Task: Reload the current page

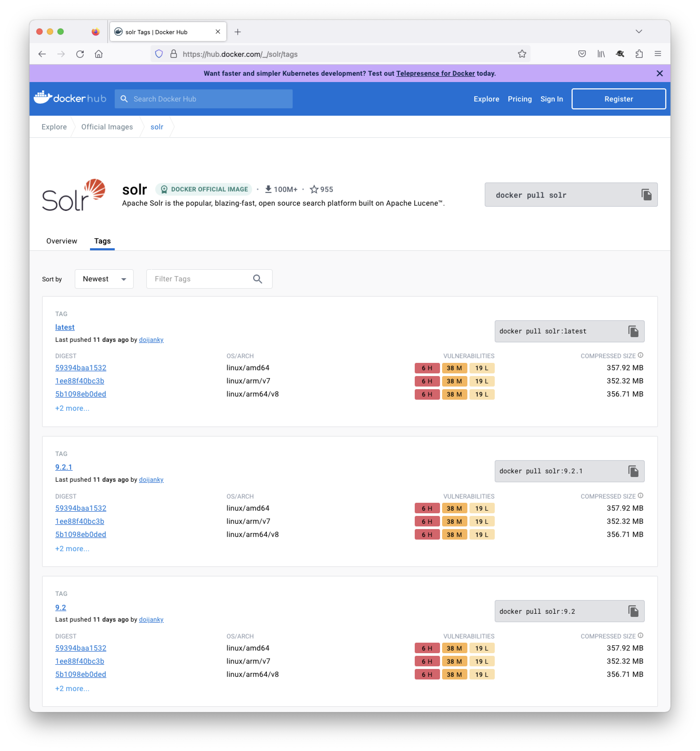Action: [x=80, y=54]
